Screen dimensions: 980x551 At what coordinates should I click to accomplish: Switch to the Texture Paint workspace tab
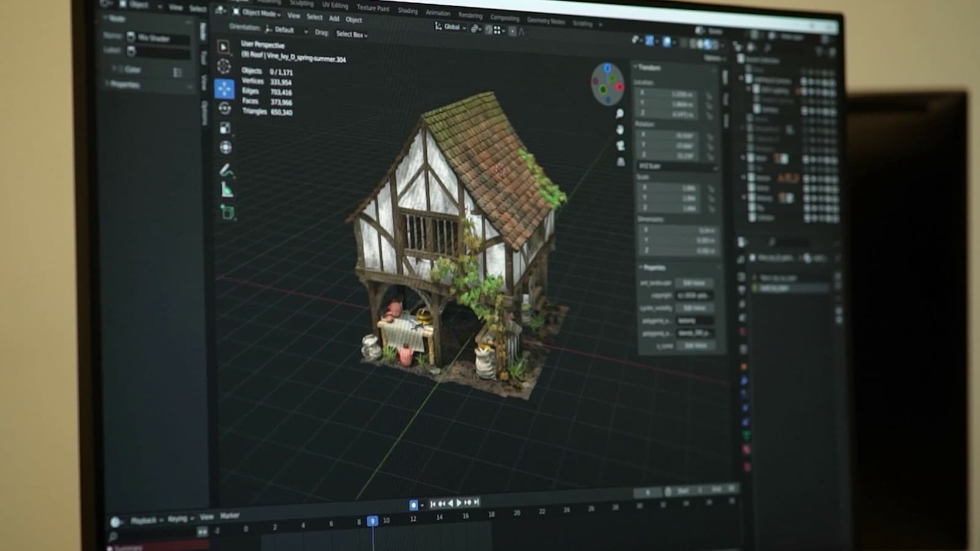click(x=373, y=8)
